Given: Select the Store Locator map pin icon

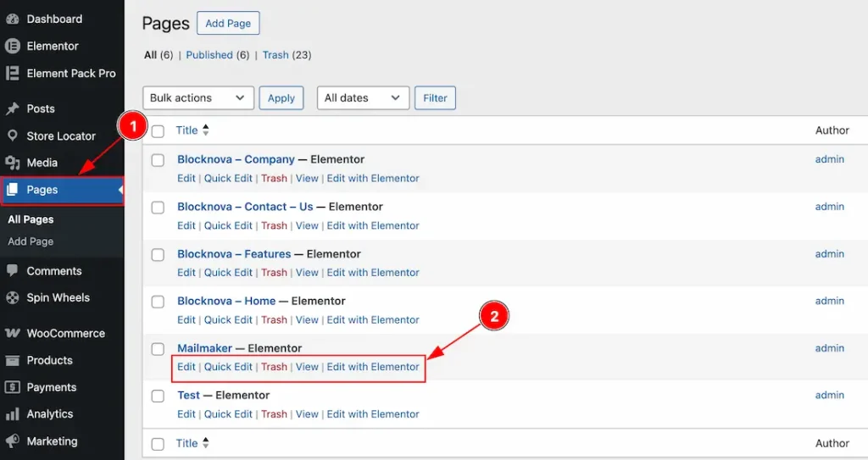Looking at the screenshot, I should (13, 136).
